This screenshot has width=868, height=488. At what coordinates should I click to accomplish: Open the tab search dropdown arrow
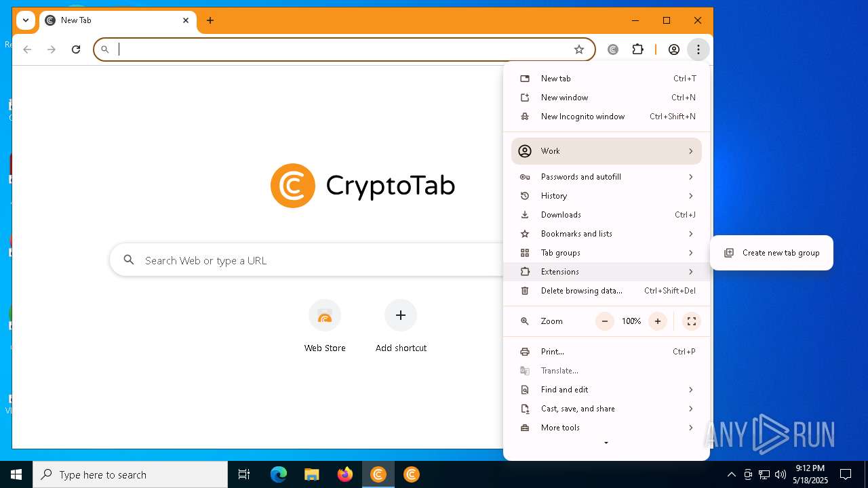pos(25,20)
